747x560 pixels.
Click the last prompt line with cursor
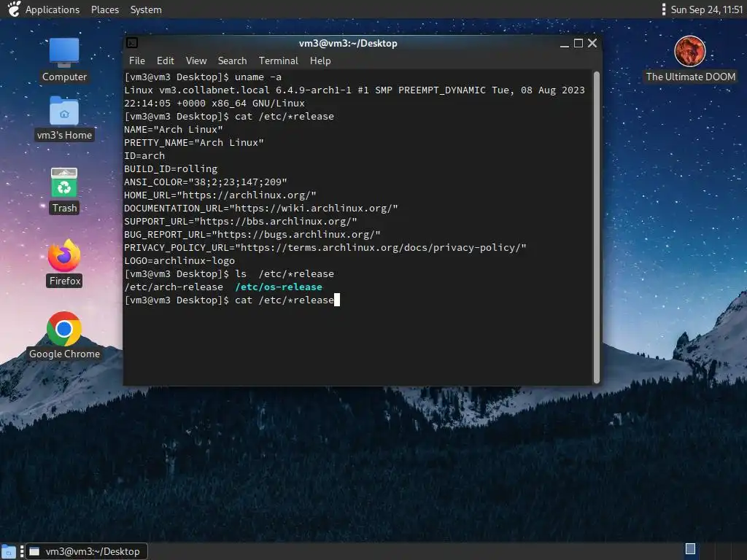coord(232,300)
